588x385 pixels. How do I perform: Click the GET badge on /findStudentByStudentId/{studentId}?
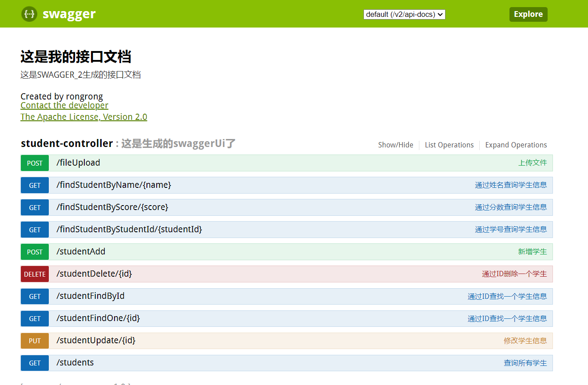pyautogui.click(x=35, y=230)
